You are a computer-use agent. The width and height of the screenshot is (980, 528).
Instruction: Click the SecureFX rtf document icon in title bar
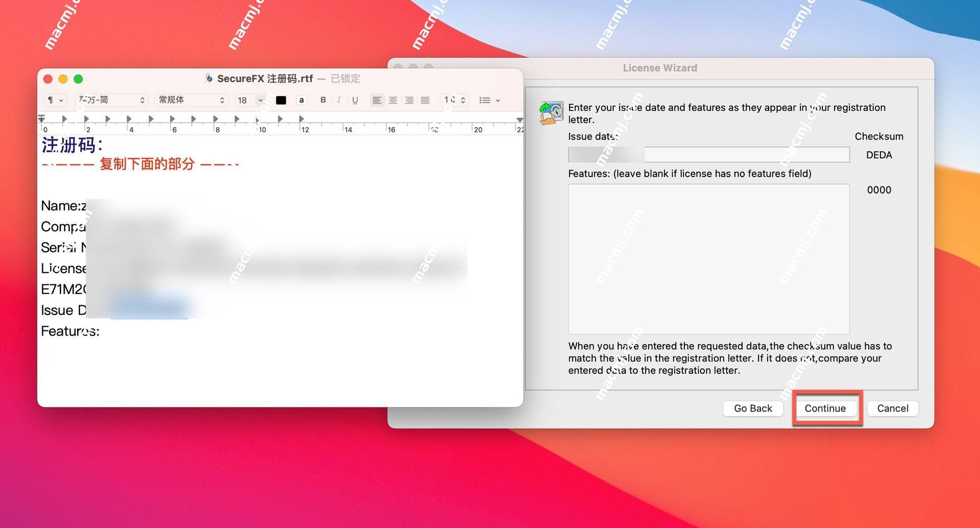pos(209,78)
